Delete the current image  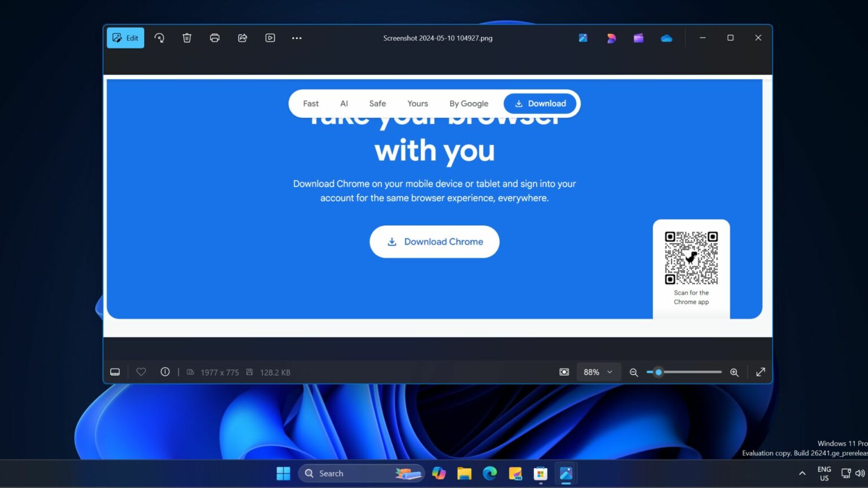tap(187, 38)
